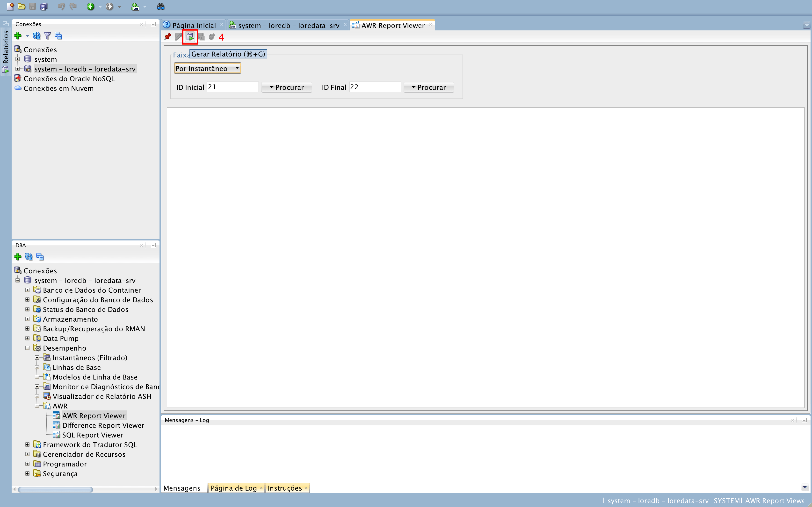Click the Generate Report (Gerar Relatório) icon
The height and width of the screenshot is (507, 812).
pos(190,37)
